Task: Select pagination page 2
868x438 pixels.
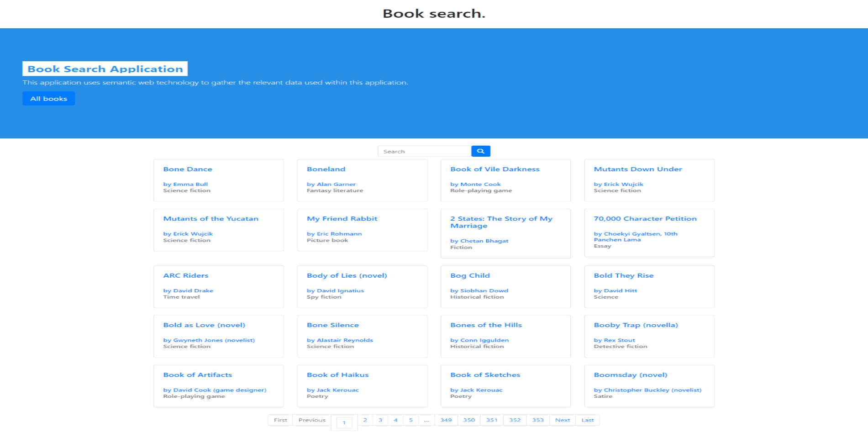Action: (365, 420)
